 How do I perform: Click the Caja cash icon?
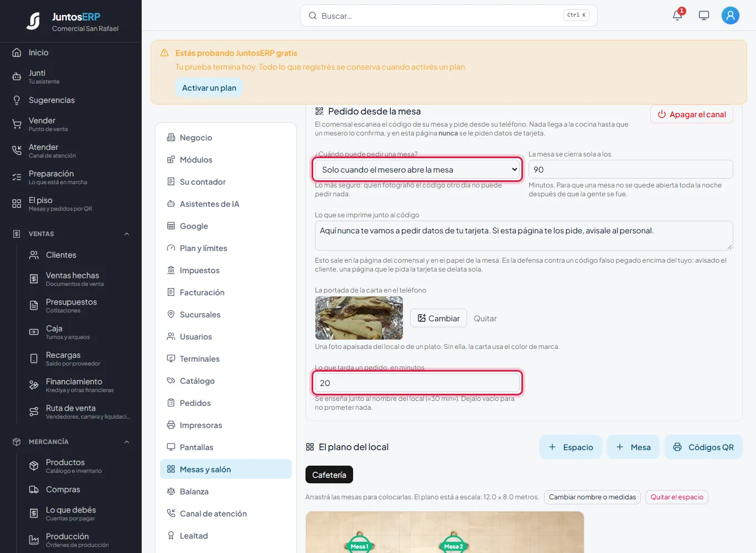[34, 332]
